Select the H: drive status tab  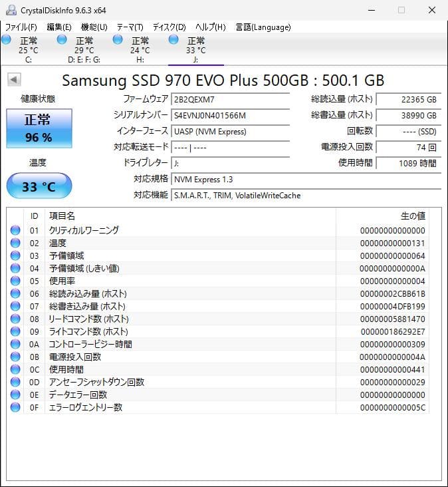point(140,50)
